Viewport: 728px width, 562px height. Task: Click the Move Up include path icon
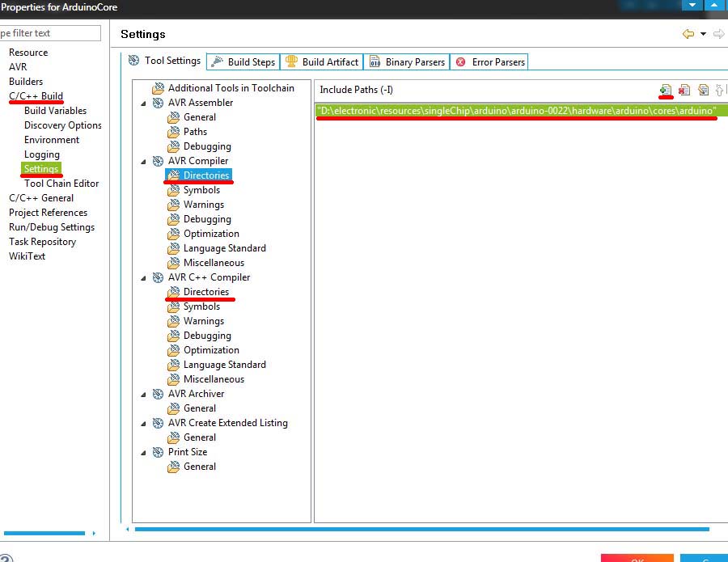click(719, 90)
